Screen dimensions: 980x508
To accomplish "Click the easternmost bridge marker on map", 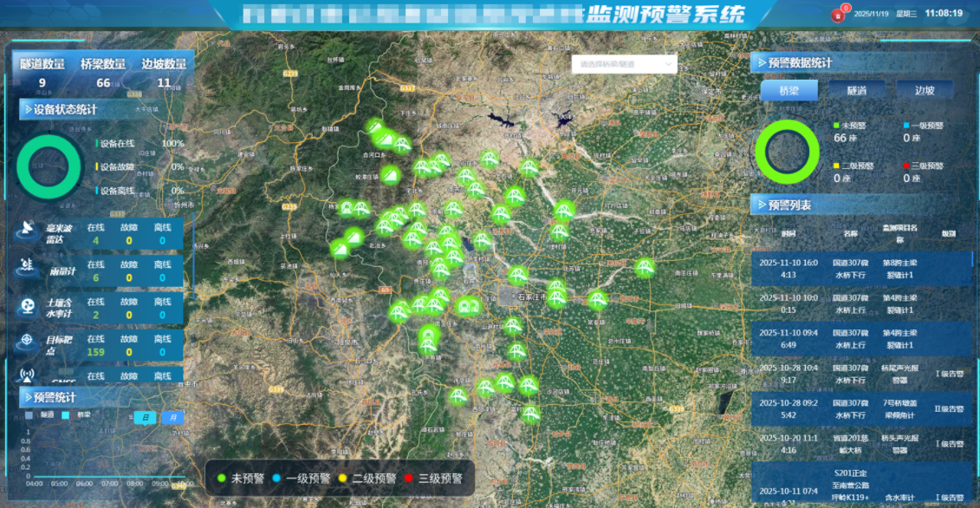I will pyautogui.click(x=644, y=268).
